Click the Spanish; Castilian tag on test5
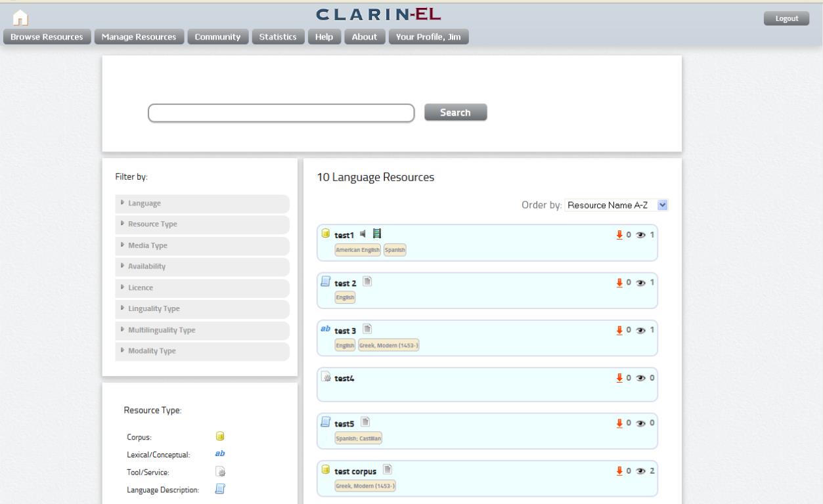This screenshot has height=504, width=823. [x=359, y=438]
